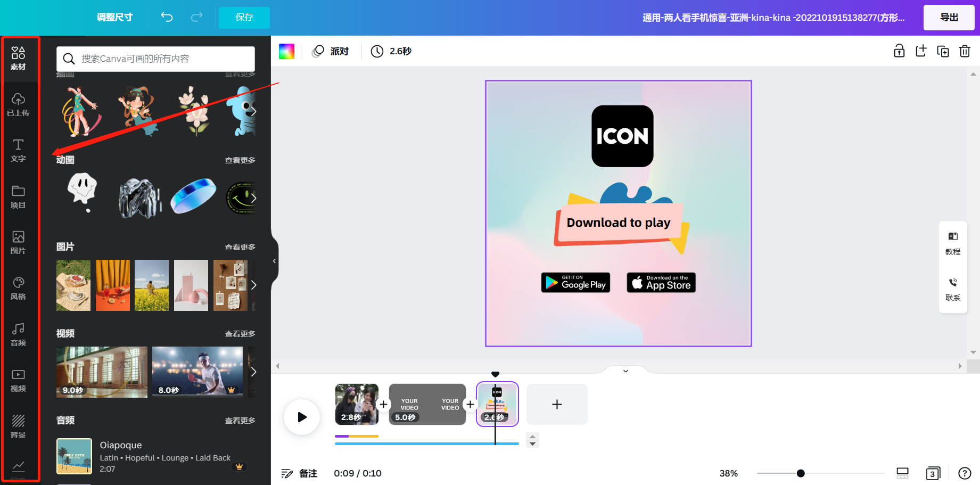Image resolution: width=980 pixels, height=485 pixels.
Task: Open the 图片 photos sidebar tab
Action: coord(18,242)
